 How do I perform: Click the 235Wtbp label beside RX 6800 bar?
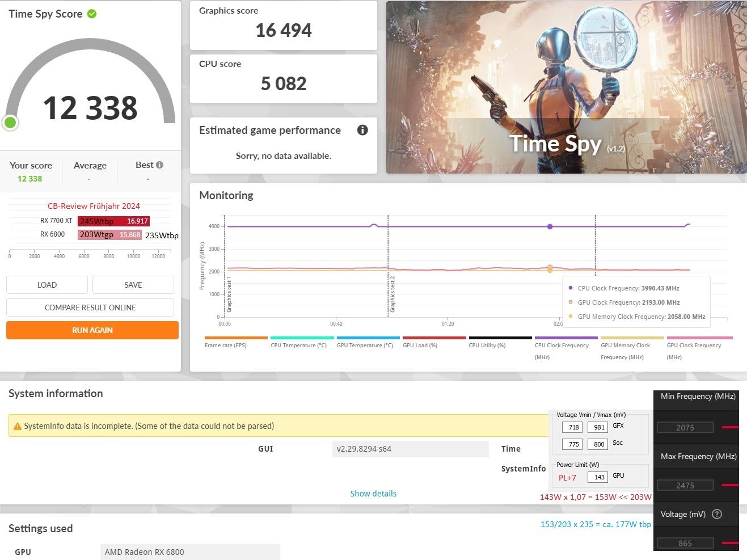click(162, 235)
